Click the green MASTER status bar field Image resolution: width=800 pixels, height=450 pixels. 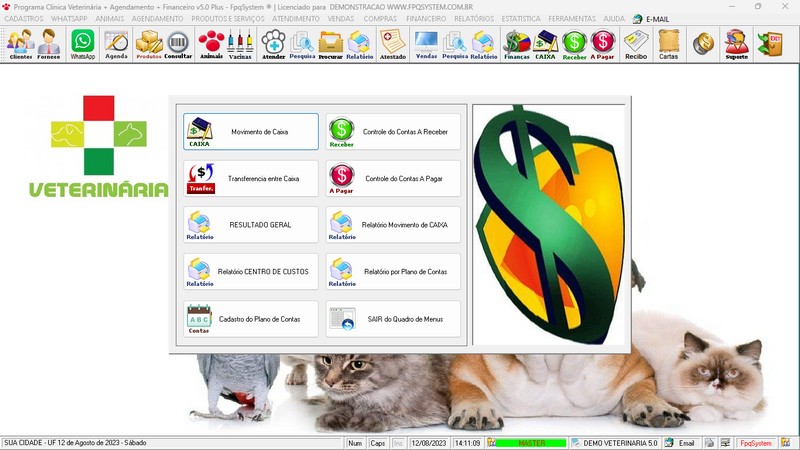click(531, 443)
